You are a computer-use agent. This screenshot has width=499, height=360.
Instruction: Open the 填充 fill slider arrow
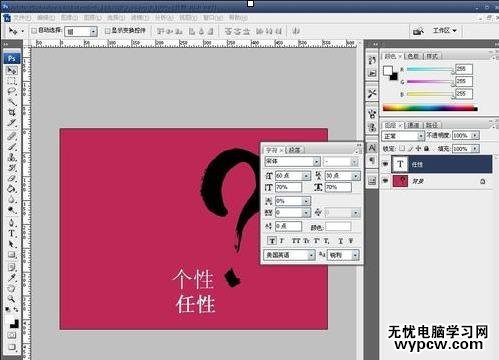475,149
